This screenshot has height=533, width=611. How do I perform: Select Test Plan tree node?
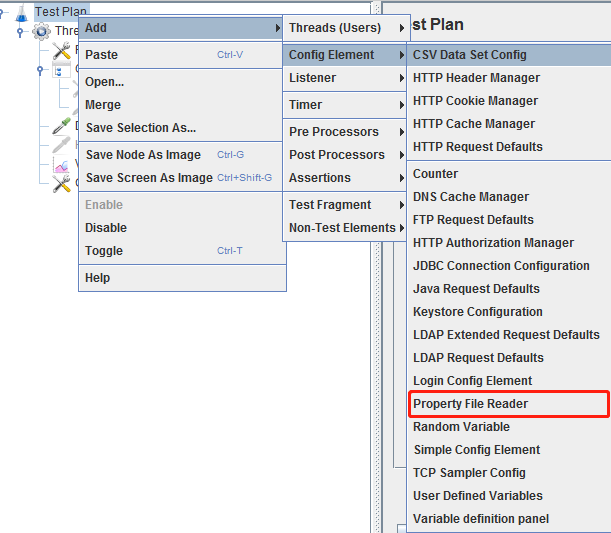point(61,11)
